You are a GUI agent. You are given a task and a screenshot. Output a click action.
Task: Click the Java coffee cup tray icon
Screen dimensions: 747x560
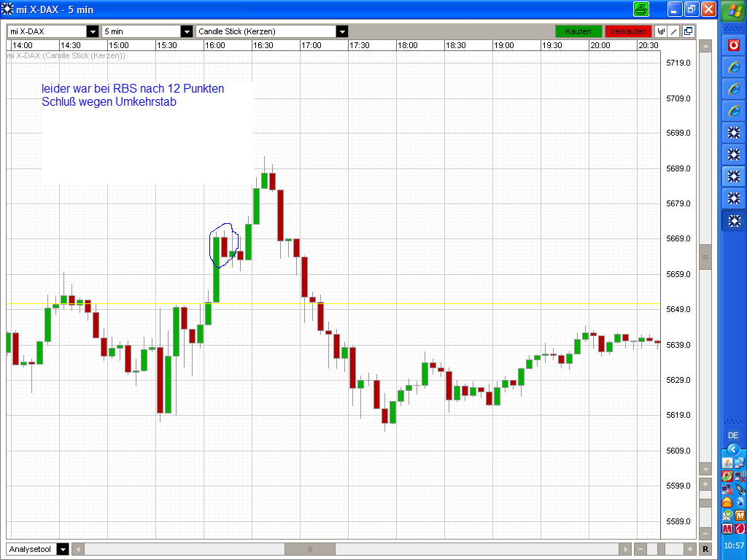pos(727,463)
